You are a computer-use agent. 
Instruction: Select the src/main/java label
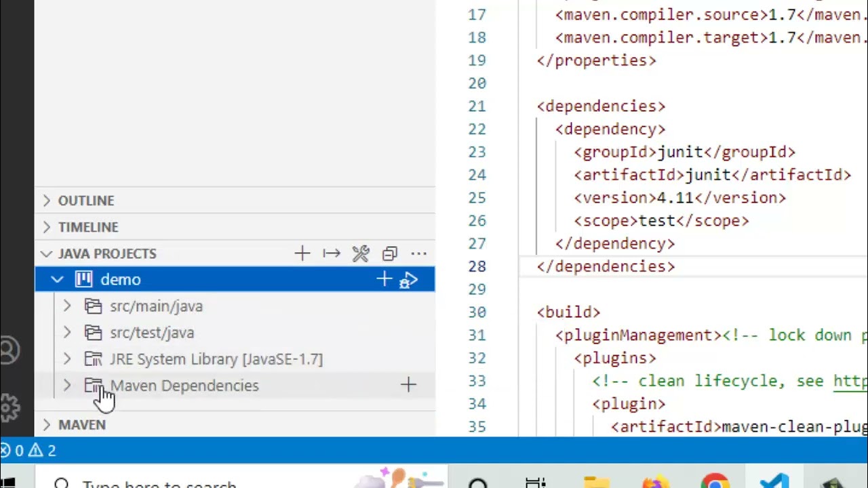[x=157, y=306]
